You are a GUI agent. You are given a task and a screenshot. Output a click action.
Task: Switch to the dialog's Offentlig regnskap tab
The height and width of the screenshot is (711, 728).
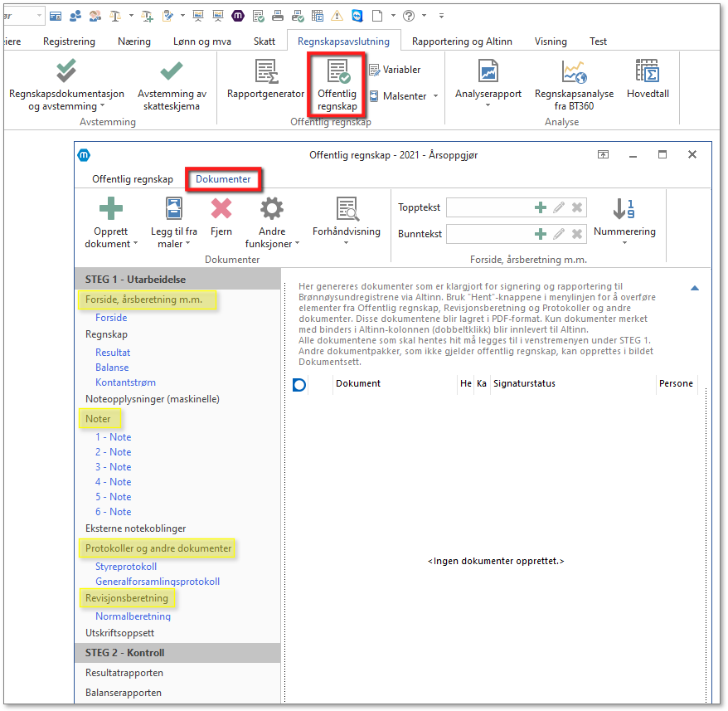(133, 179)
